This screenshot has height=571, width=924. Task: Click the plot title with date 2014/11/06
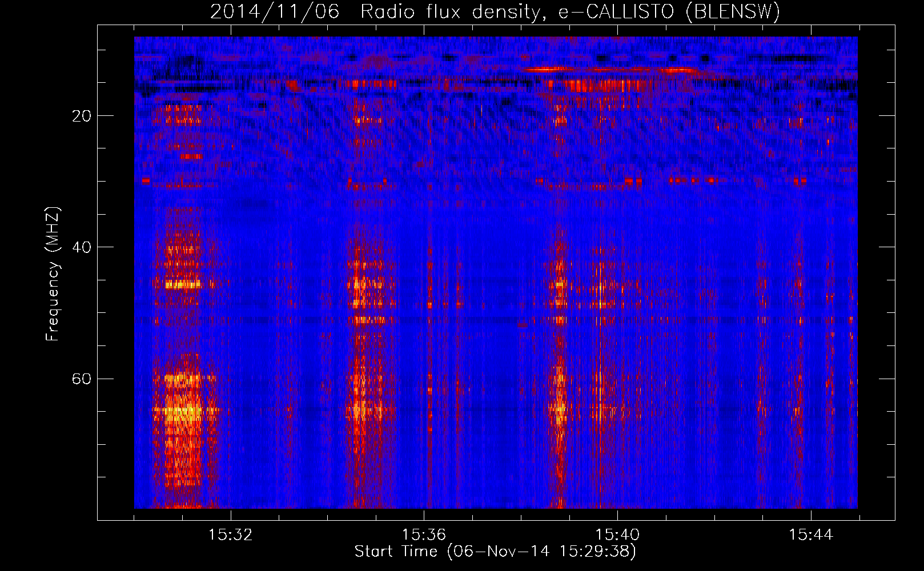[495, 11]
